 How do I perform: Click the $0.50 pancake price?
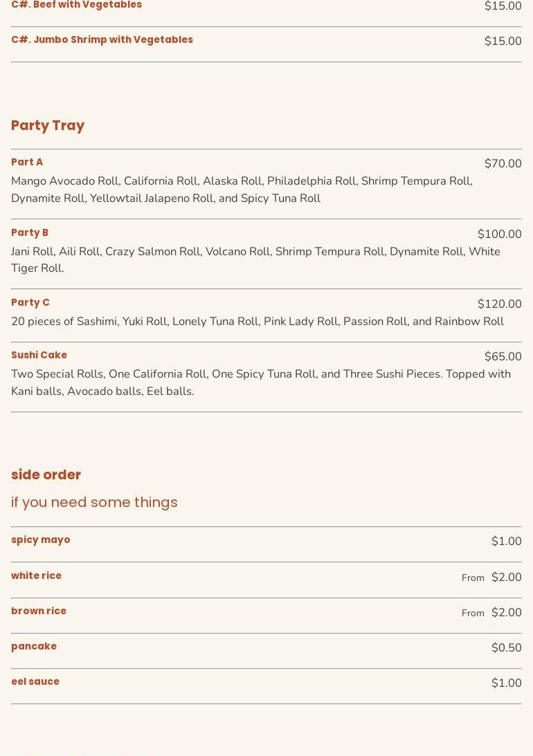coord(506,647)
